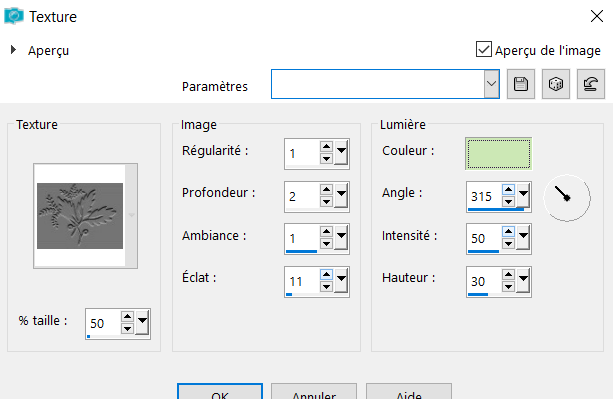Click the OK button
The width and height of the screenshot is (613, 399).
tap(220, 392)
